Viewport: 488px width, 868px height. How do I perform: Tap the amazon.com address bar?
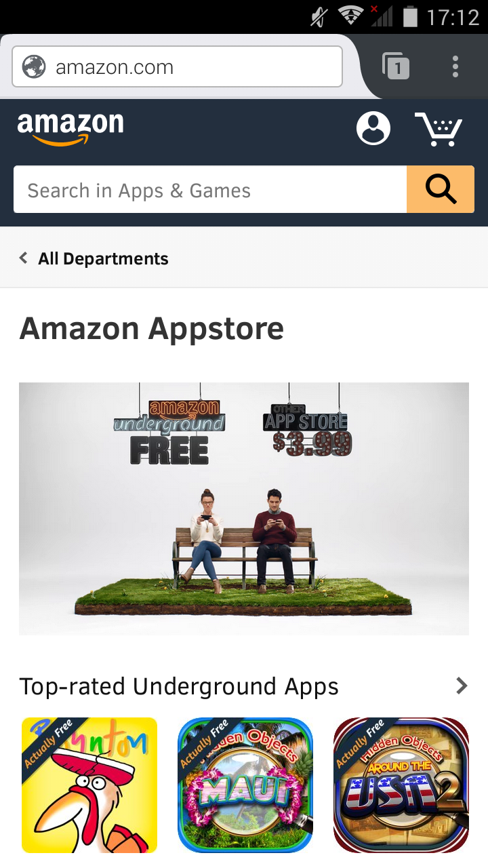click(177, 66)
